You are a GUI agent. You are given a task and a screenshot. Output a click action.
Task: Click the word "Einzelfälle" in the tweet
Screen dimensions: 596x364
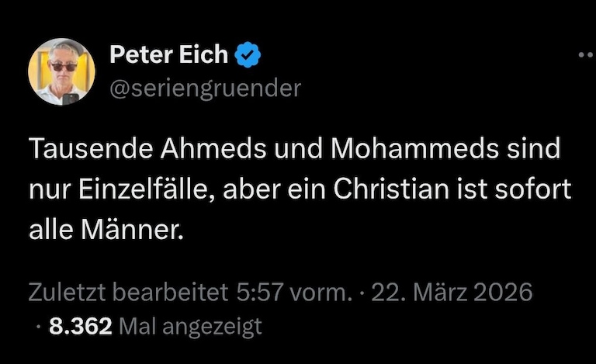pyautogui.click(x=144, y=190)
